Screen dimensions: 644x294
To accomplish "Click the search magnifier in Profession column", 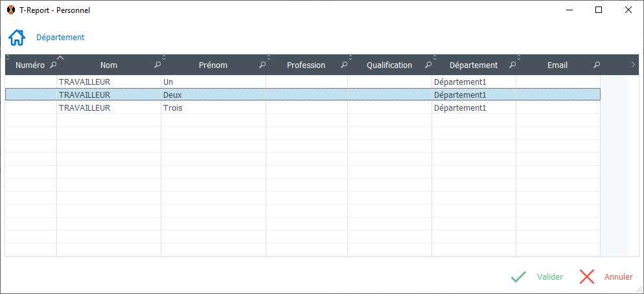I will click(x=344, y=65).
